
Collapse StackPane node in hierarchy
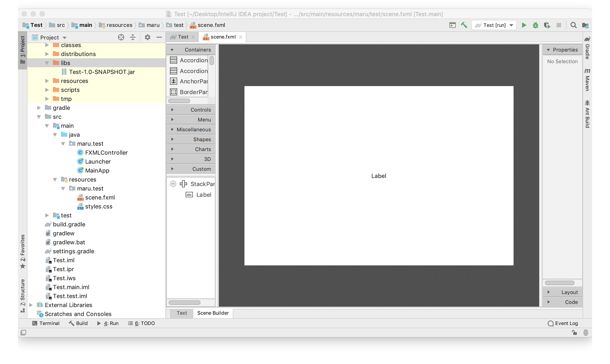(173, 184)
